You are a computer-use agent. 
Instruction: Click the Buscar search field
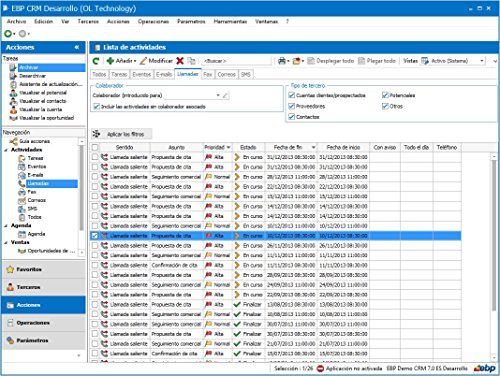(x=236, y=61)
